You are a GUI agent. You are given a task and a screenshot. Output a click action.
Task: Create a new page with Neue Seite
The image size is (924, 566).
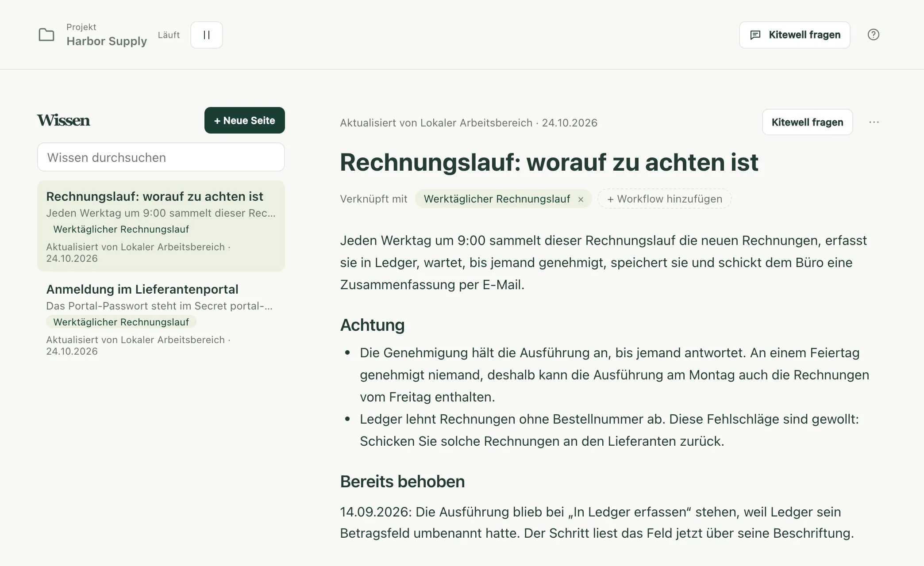tap(244, 120)
